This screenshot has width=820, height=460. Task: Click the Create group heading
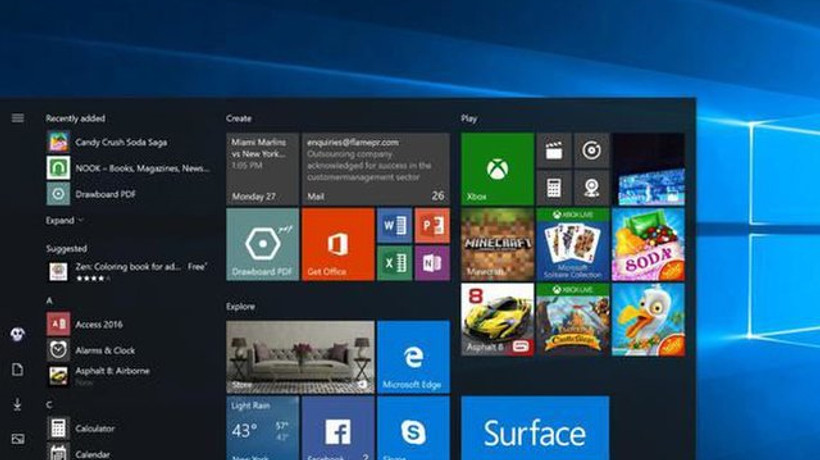(x=238, y=119)
